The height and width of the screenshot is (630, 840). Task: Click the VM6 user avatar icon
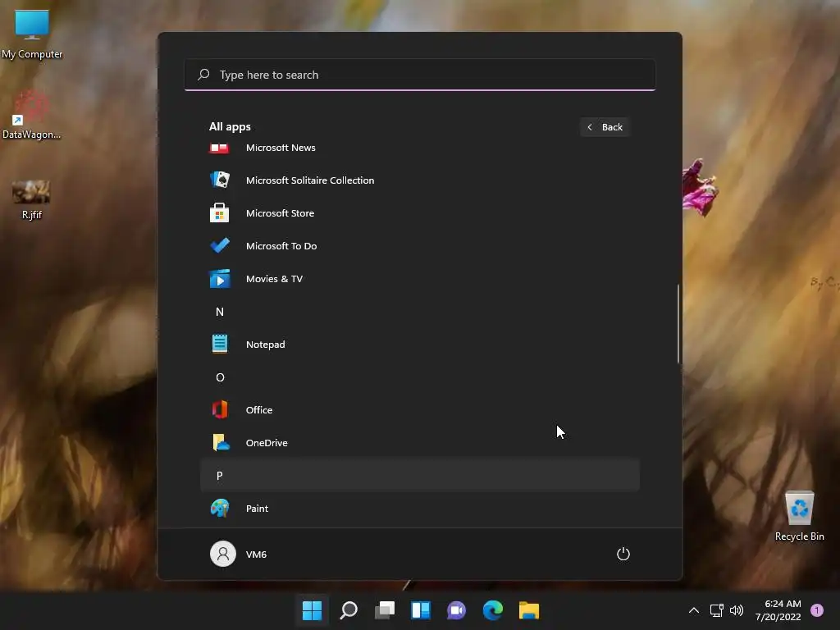click(223, 554)
